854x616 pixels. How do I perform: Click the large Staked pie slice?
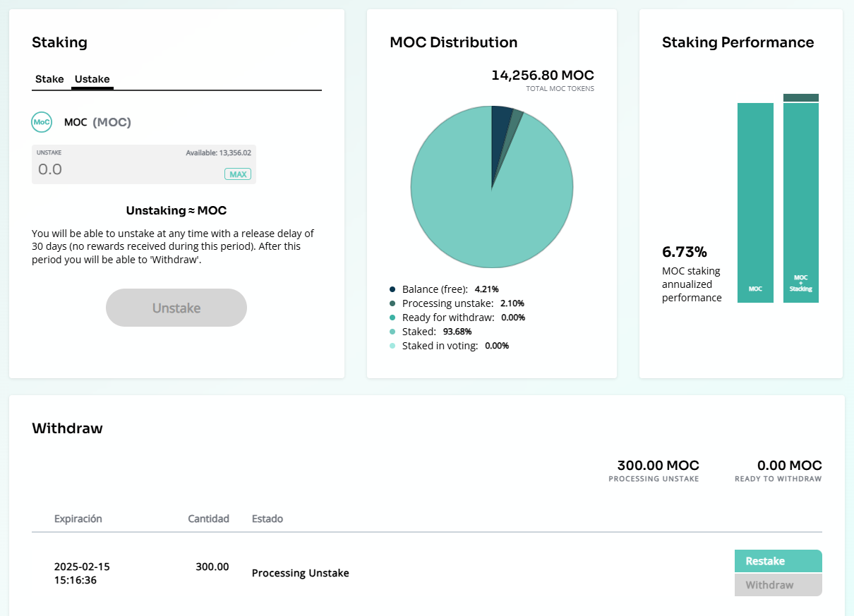click(x=480, y=212)
